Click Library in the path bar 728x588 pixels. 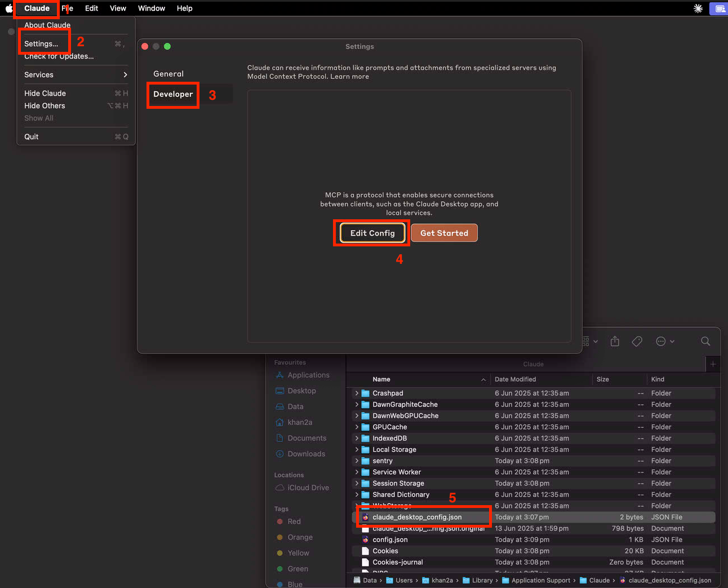(x=477, y=581)
